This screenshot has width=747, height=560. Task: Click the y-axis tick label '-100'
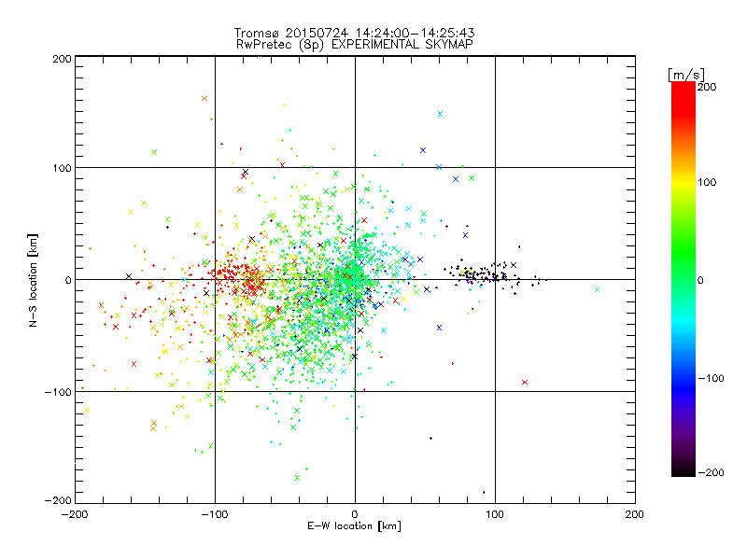click(58, 392)
